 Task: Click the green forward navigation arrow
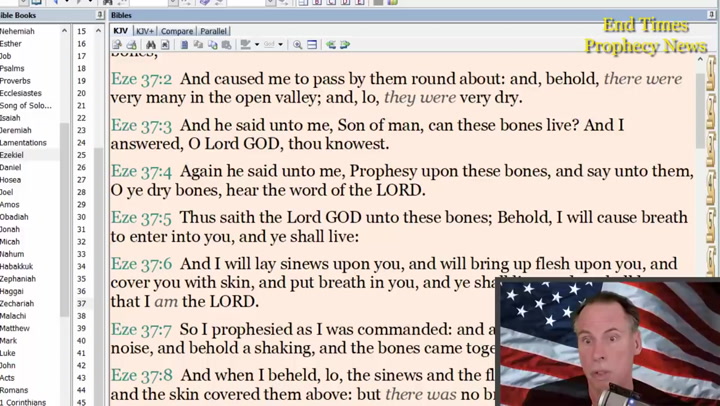(x=345, y=45)
